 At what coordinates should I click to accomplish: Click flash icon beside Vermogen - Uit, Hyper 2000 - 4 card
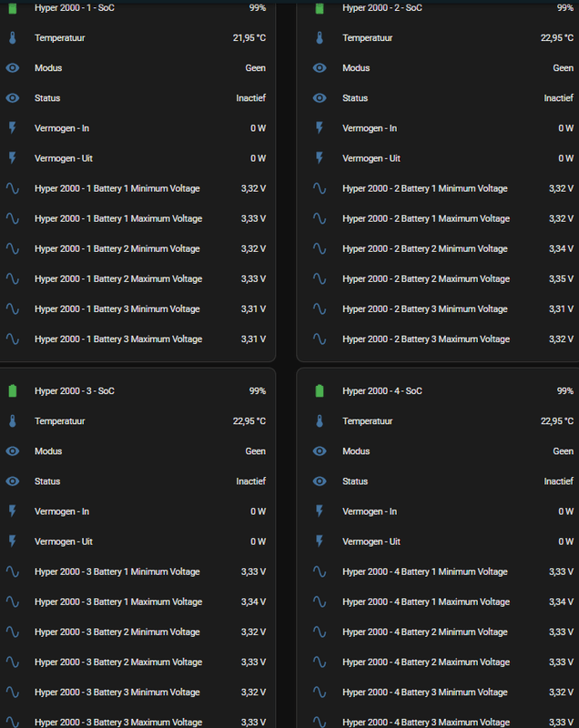coord(320,541)
